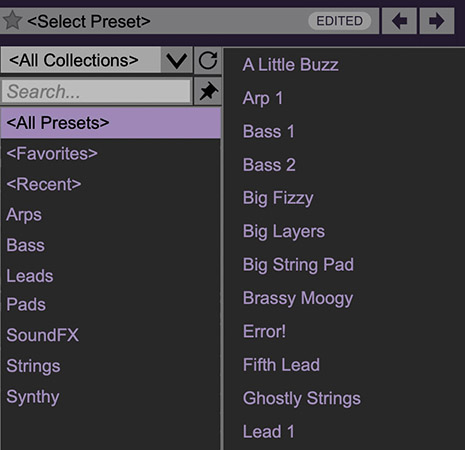Load the Ghostly Strings preset
The image size is (465, 450).
point(302,399)
